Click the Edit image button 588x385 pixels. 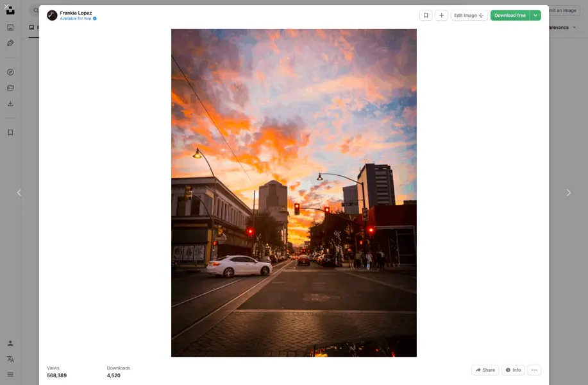(469, 15)
